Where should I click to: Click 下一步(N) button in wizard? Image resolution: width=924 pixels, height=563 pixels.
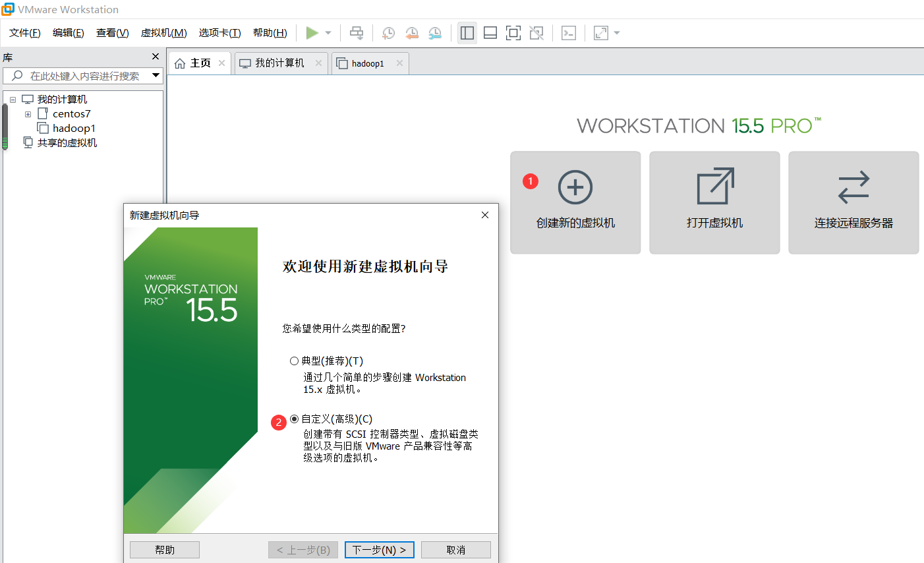coord(380,550)
